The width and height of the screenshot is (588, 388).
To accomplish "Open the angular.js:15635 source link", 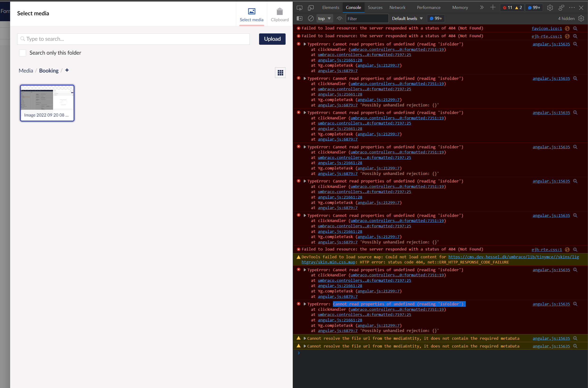I will (x=551, y=44).
